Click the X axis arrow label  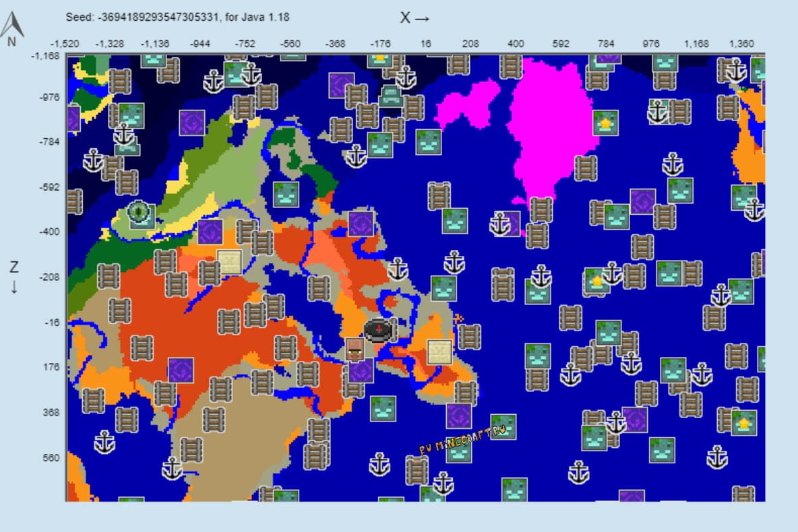(x=415, y=18)
